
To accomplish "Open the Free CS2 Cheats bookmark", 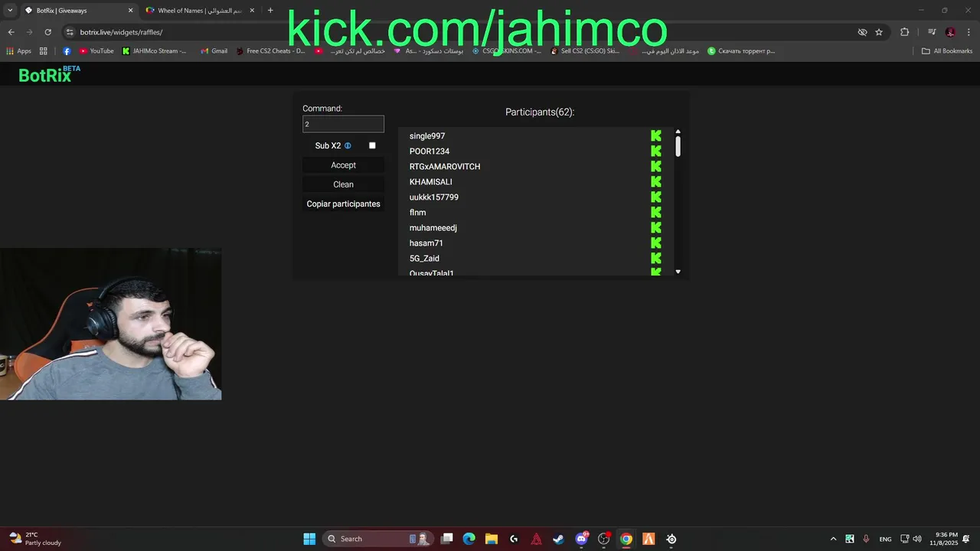I will [270, 51].
